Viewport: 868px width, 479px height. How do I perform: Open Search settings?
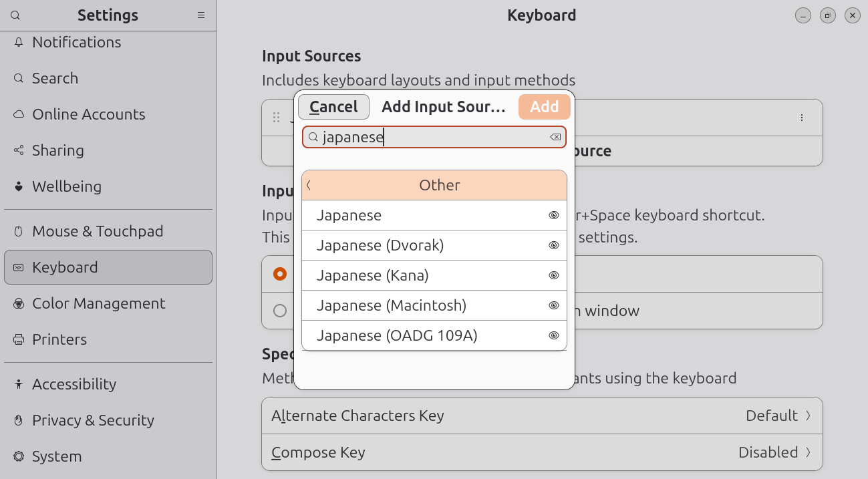(x=108, y=78)
